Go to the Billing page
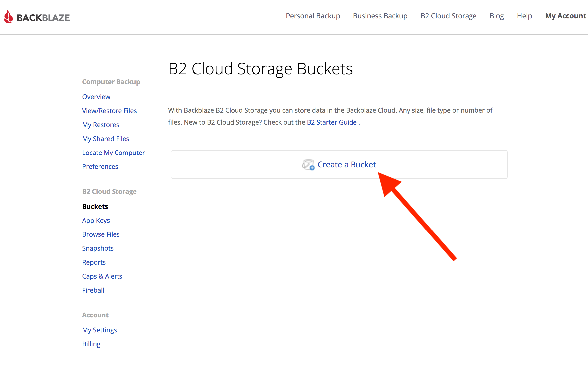 (x=91, y=344)
